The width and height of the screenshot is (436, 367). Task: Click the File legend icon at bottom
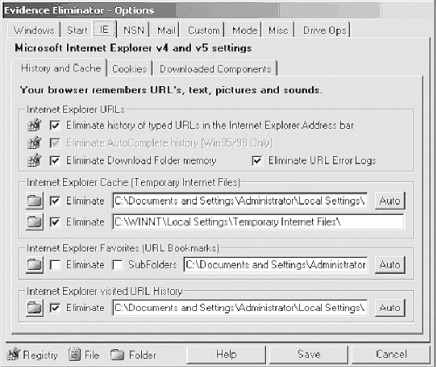pyautogui.click(x=75, y=354)
